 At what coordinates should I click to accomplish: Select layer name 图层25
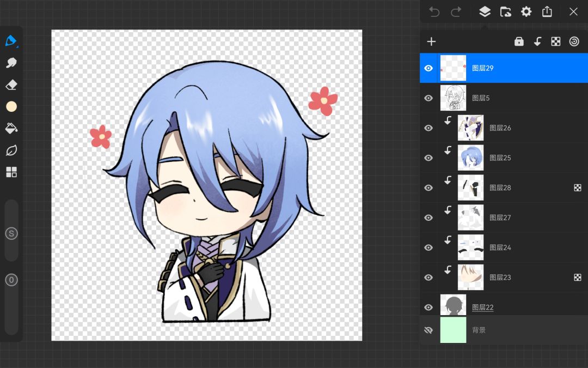(x=500, y=158)
